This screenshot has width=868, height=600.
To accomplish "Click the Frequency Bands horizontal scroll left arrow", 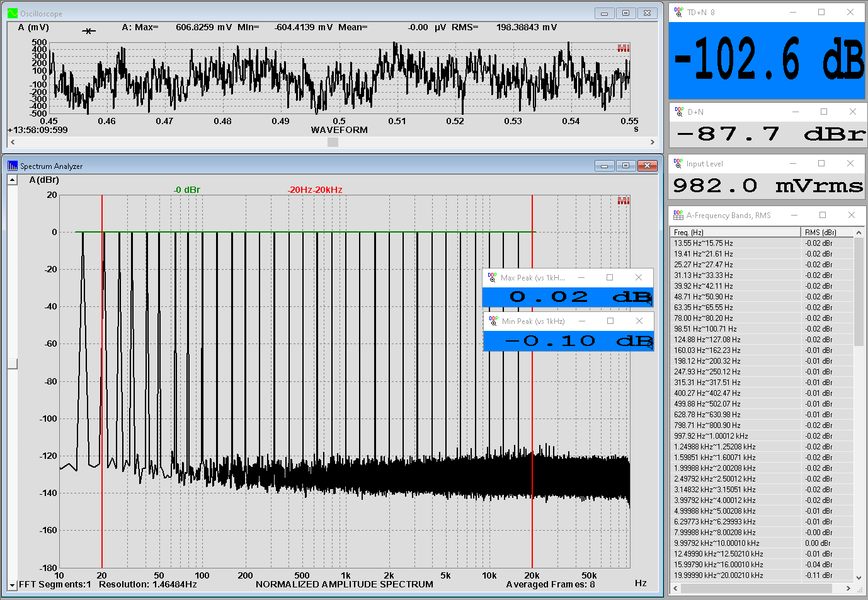I will 676,588.
